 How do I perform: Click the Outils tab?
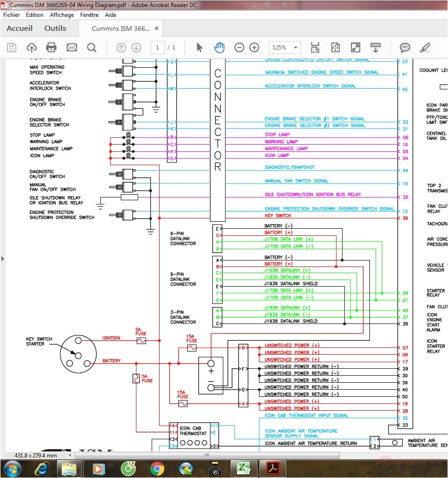click(x=55, y=28)
